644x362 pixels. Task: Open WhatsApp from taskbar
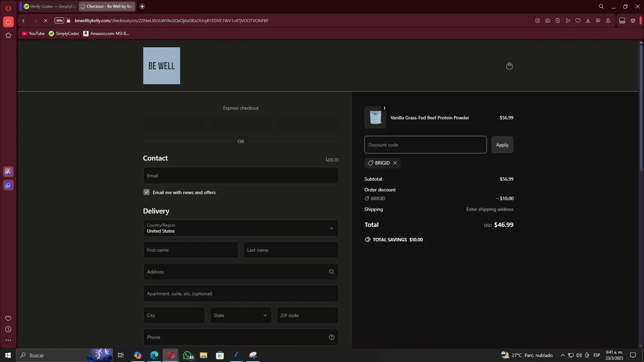187,355
